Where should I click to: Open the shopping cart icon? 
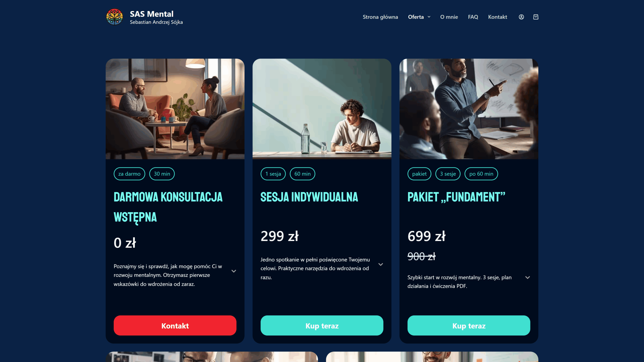click(x=536, y=17)
